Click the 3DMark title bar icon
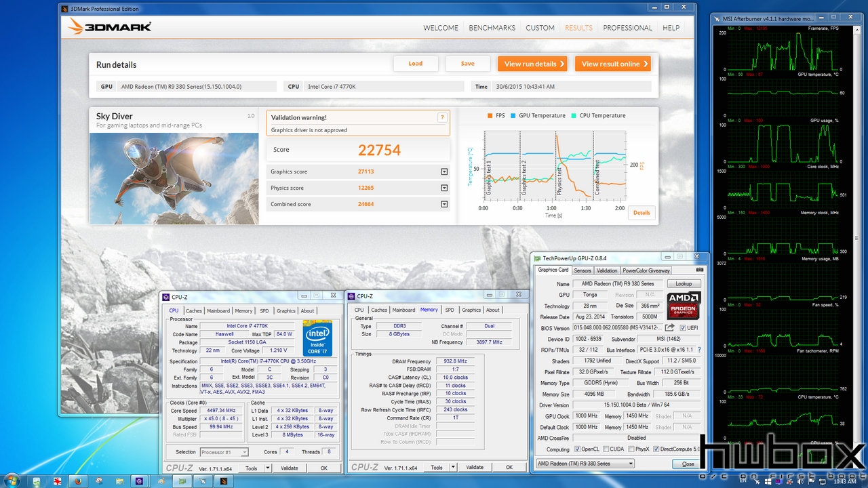868x488 pixels. [64, 9]
